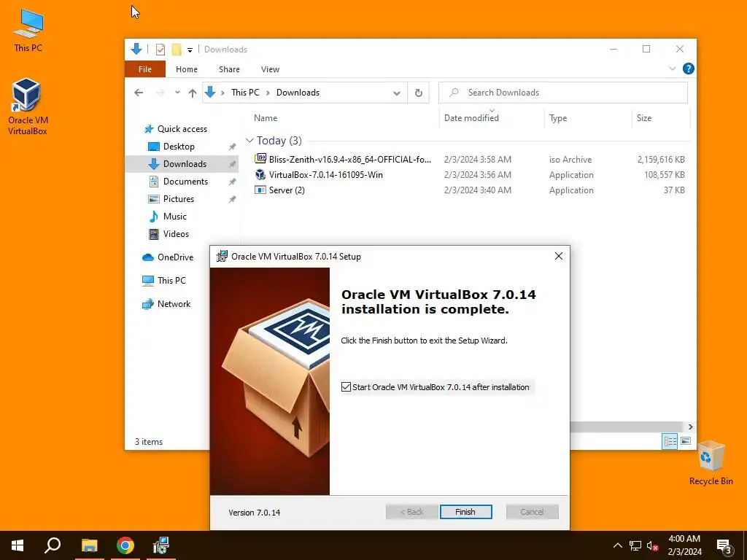The image size is (747, 560).
Task: Switch to large thumbnails view icon
Action: coord(686,441)
